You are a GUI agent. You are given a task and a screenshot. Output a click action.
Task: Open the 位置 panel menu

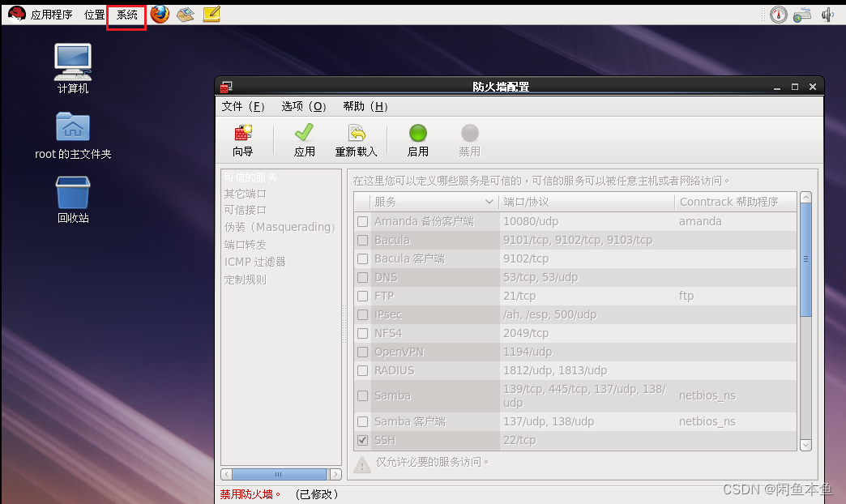pos(95,15)
